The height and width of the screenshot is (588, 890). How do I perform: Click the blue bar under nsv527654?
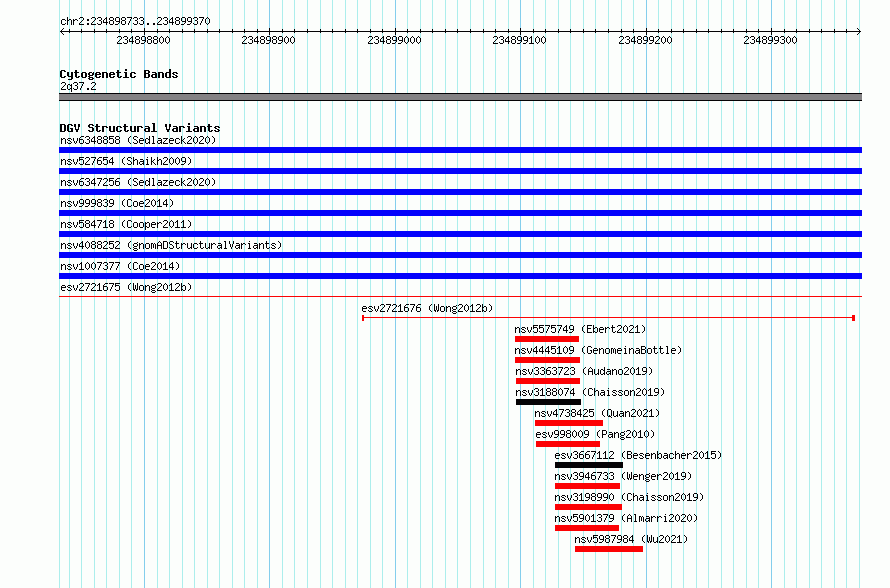[x=460, y=171]
